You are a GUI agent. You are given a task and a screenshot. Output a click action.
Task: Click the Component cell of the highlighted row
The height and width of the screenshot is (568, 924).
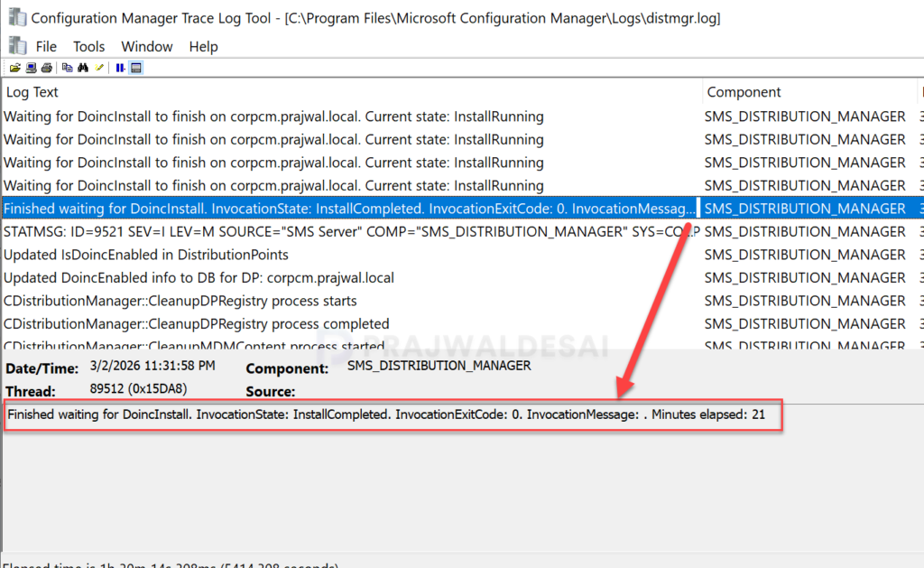pos(805,209)
